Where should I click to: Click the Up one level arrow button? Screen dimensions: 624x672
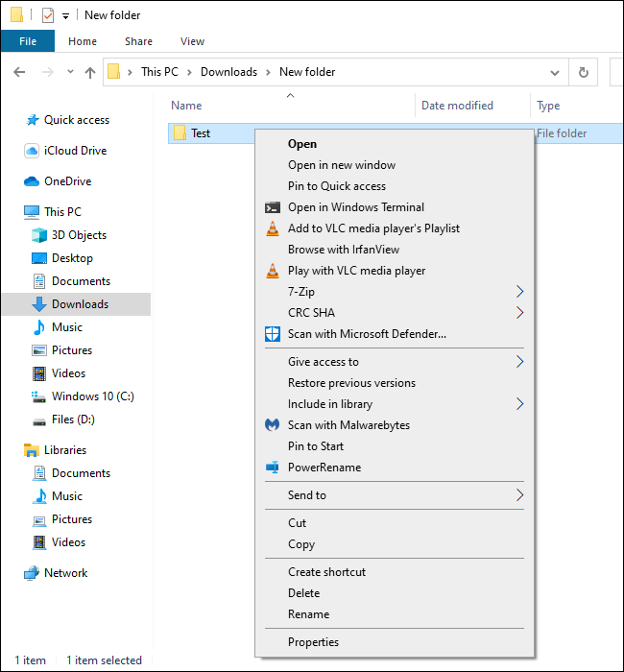click(90, 72)
